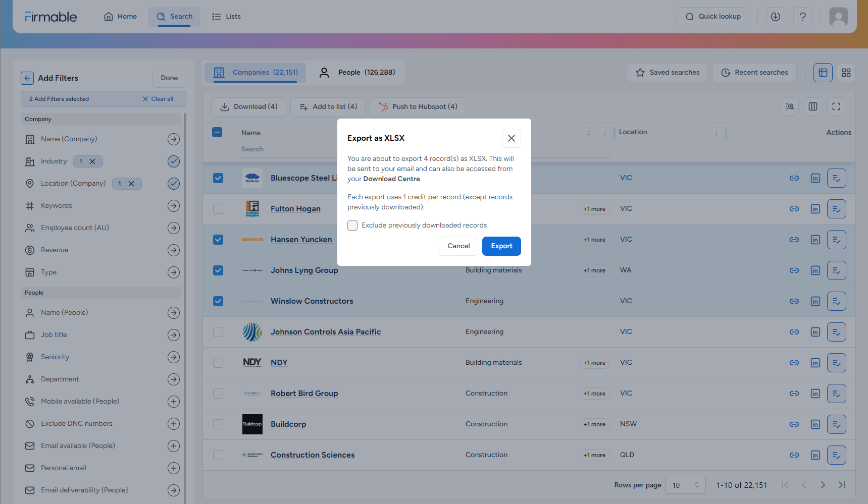Open LinkedIn icon for Robert Bird Group
The height and width of the screenshot is (504, 868).
(815, 394)
